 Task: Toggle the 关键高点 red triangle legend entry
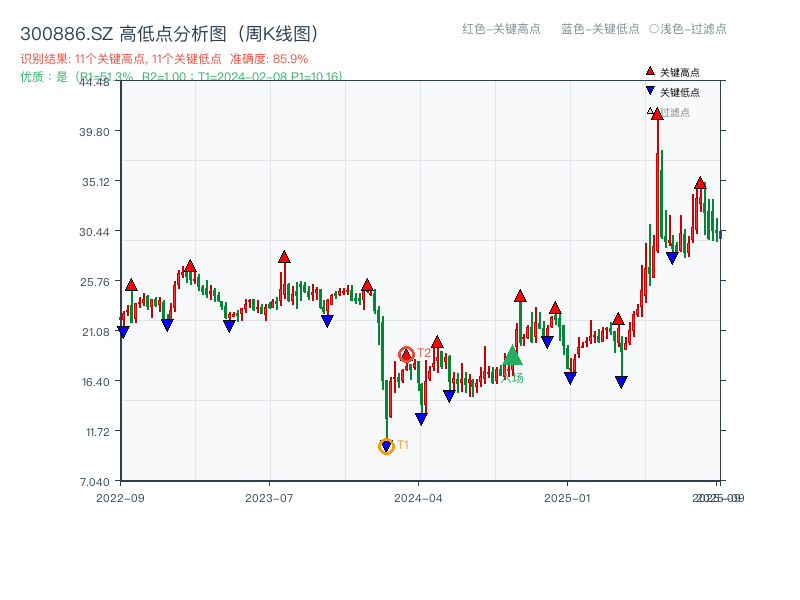tap(673, 72)
